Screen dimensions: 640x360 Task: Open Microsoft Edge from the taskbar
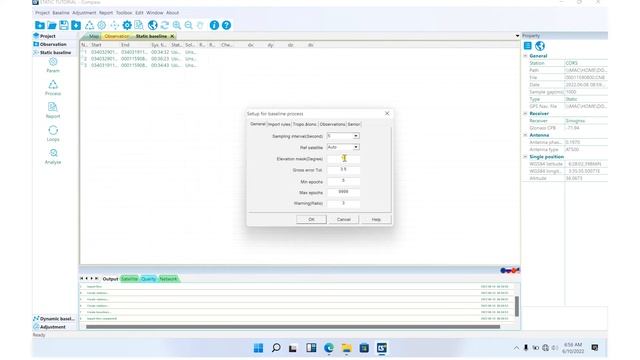(x=329, y=348)
